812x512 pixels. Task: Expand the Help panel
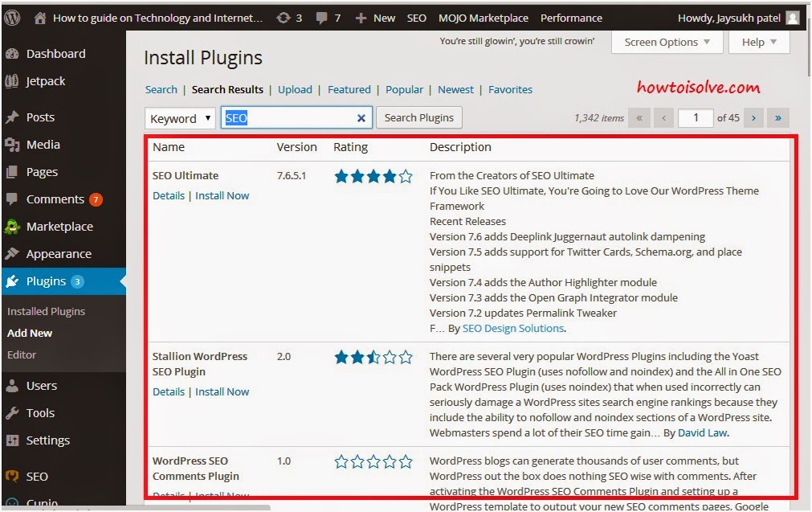[759, 42]
